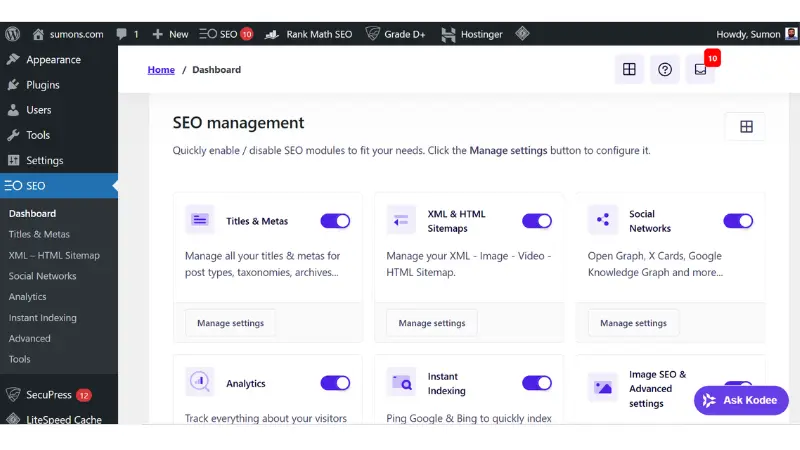
Task: Open Dashboard submenu under SEO
Action: (x=32, y=214)
